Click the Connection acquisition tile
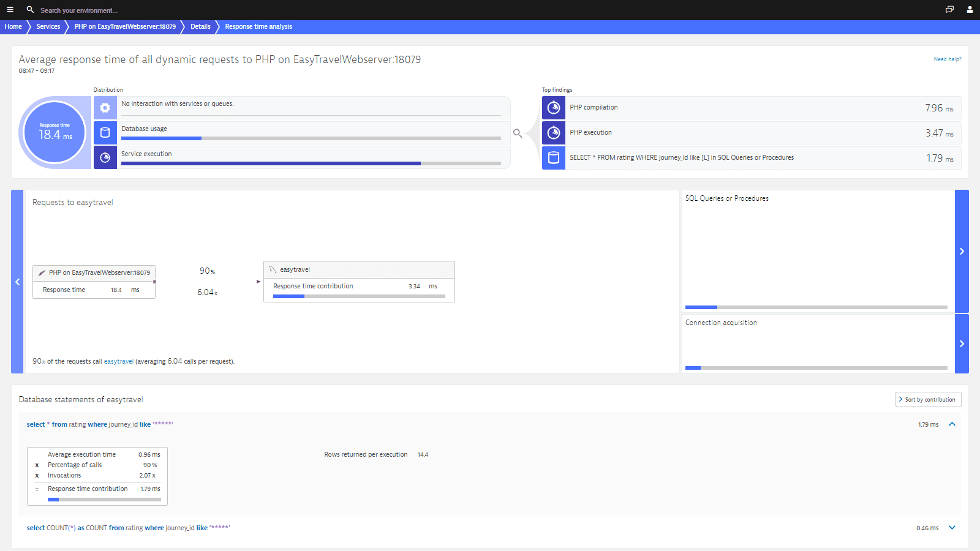 point(818,343)
